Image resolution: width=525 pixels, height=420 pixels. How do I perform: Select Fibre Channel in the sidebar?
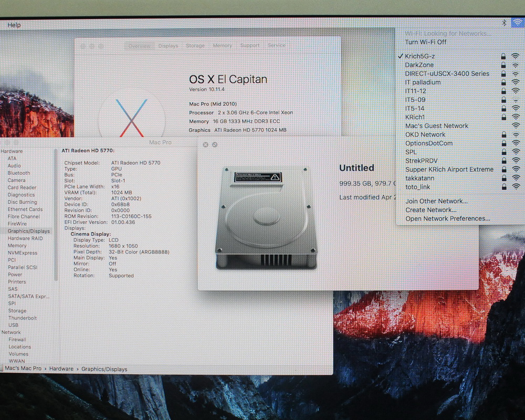point(24,216)
